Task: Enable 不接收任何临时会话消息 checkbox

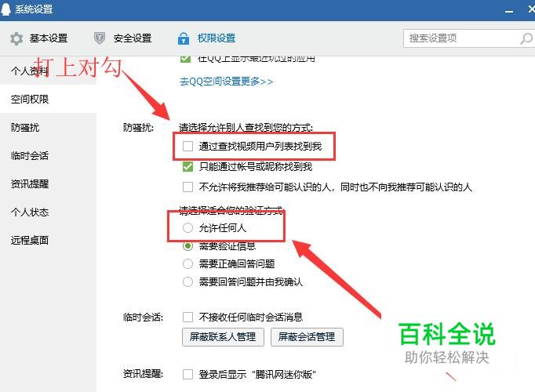Action: (x=187, y=317)
